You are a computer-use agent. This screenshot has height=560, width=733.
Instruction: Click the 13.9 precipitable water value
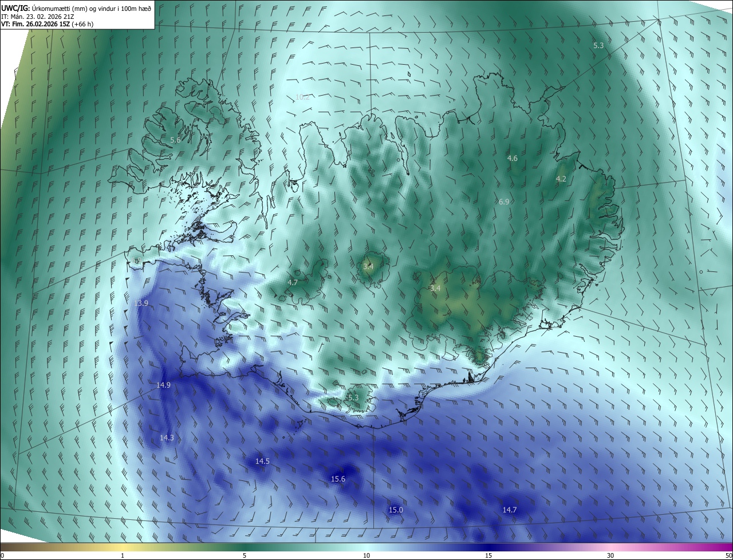click(141, 303)
